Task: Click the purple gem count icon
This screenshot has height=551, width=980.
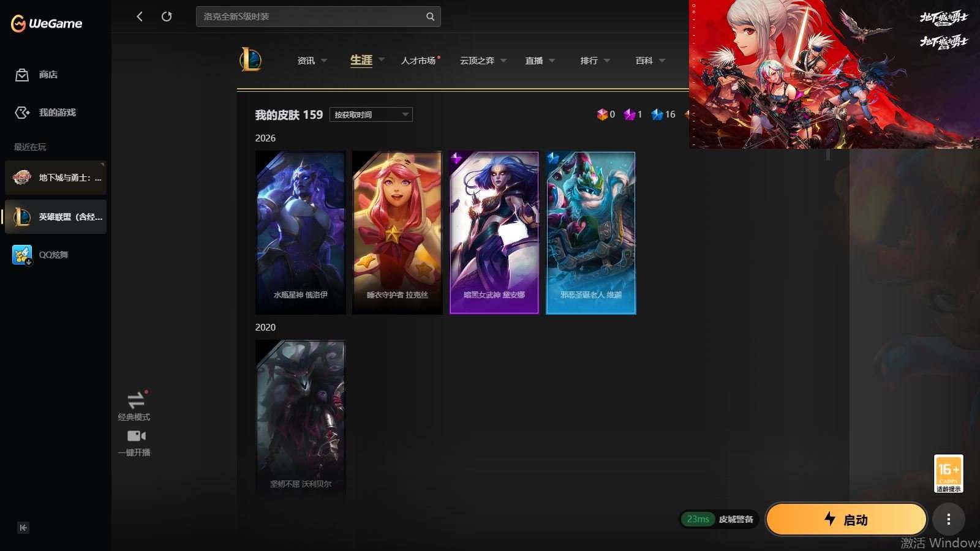Action: click(629, 114)
